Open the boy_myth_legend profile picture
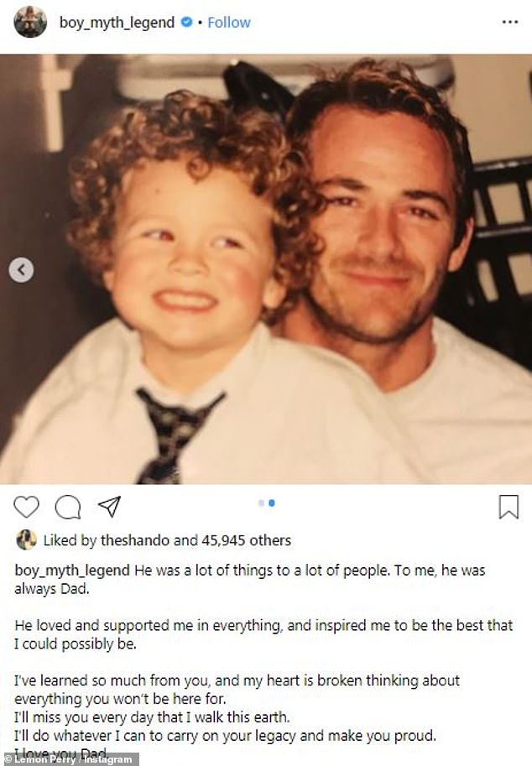532x766 pixels. [30, 22]
